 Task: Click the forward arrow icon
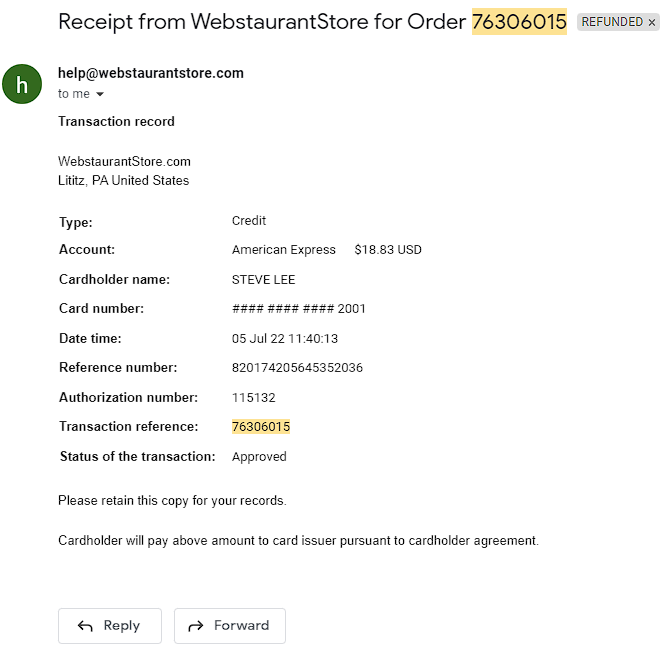[x=196, y=626]
